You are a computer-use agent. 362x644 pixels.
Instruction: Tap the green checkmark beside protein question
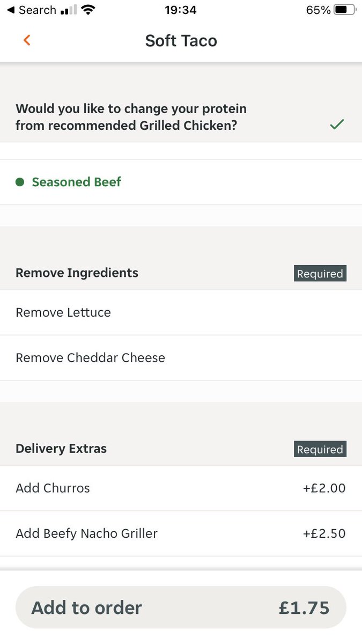[x=337, y=125]
